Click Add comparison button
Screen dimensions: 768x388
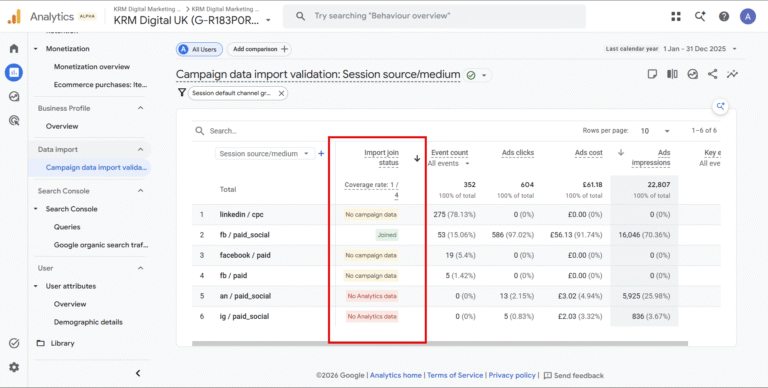tap(259, 49)
